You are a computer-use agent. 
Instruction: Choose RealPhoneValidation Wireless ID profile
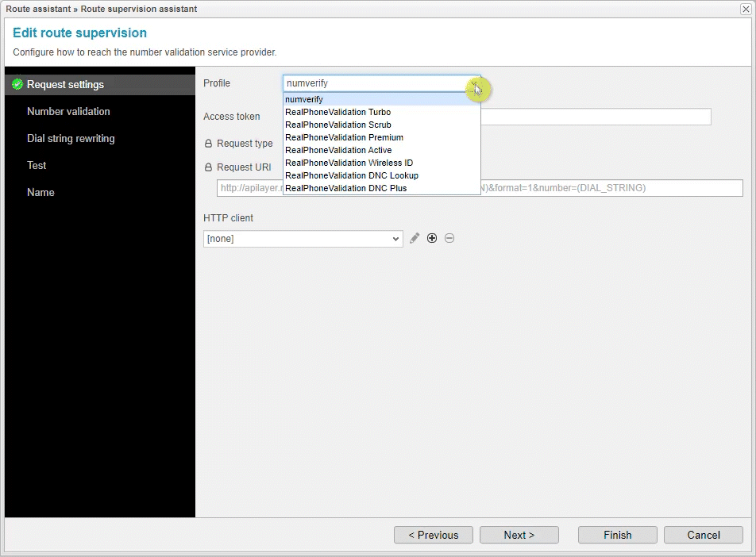click(x=381, y=163)
